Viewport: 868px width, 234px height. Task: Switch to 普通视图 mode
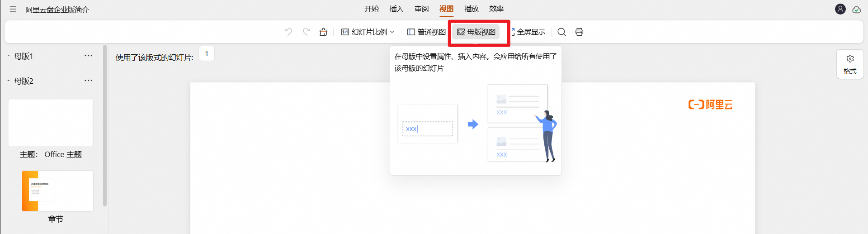coord(426,32)
